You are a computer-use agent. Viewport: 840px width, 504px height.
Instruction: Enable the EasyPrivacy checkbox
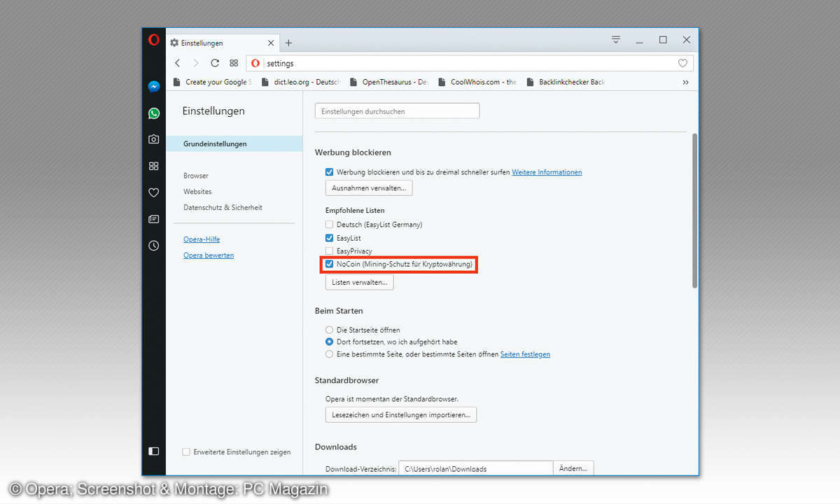click(x=330, y=251)
